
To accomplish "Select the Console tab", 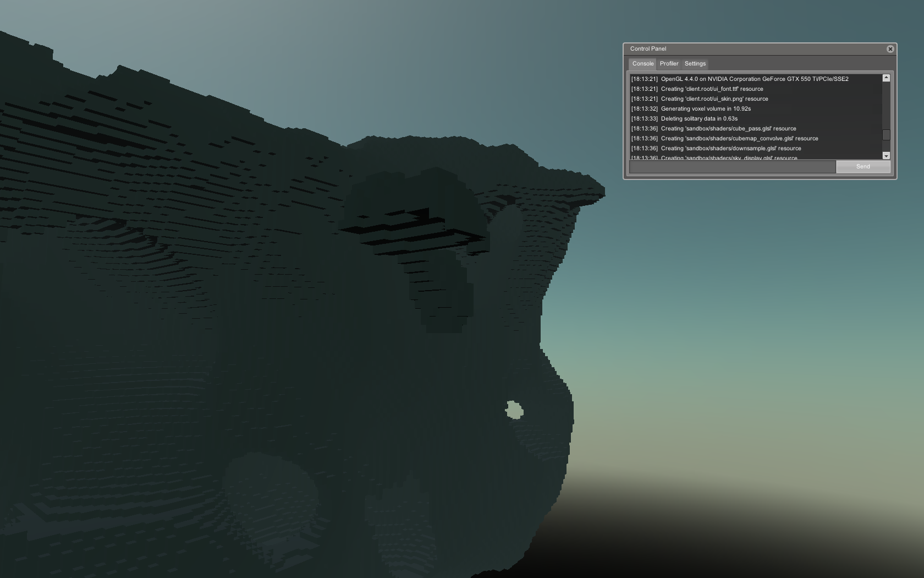I will pyautogui.click(x=642, y=64).
